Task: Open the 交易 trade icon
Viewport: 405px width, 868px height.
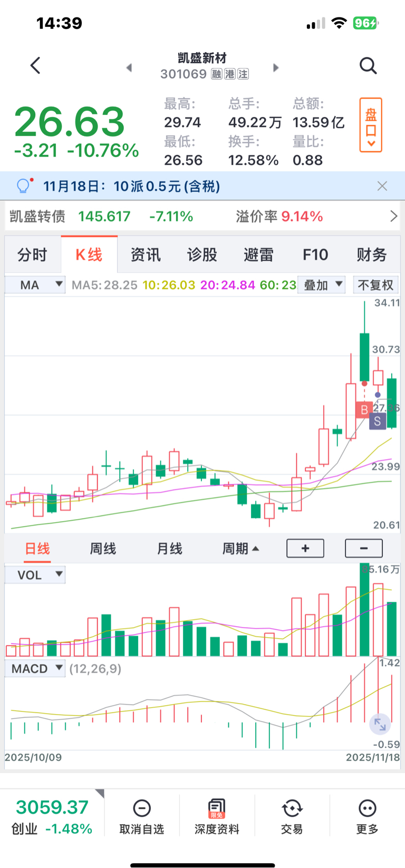Action: [x=292, y=808]
